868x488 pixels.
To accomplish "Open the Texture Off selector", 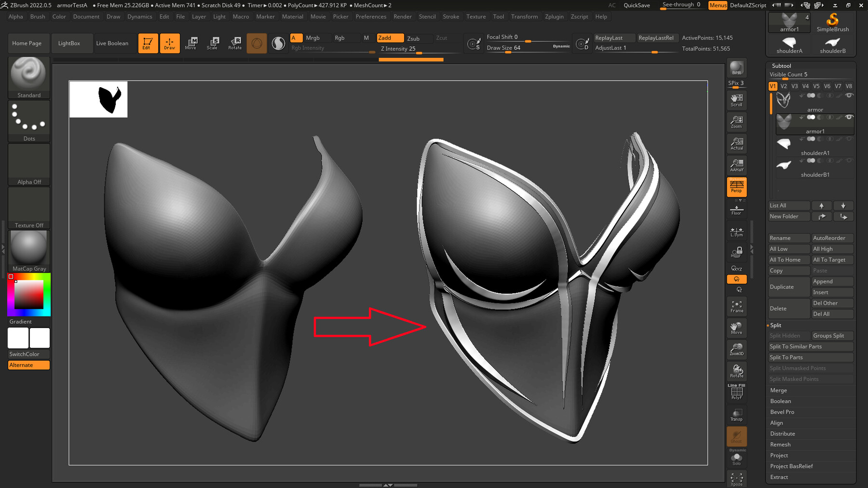I will tap(29, 208).
